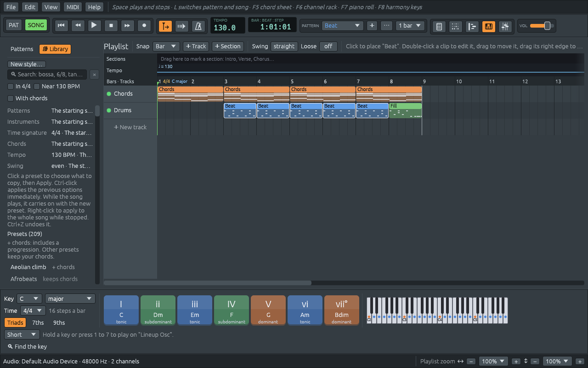The image size is (588, 368).
Task: Adjust the VOL master volume slider
Action: (543, 26)
